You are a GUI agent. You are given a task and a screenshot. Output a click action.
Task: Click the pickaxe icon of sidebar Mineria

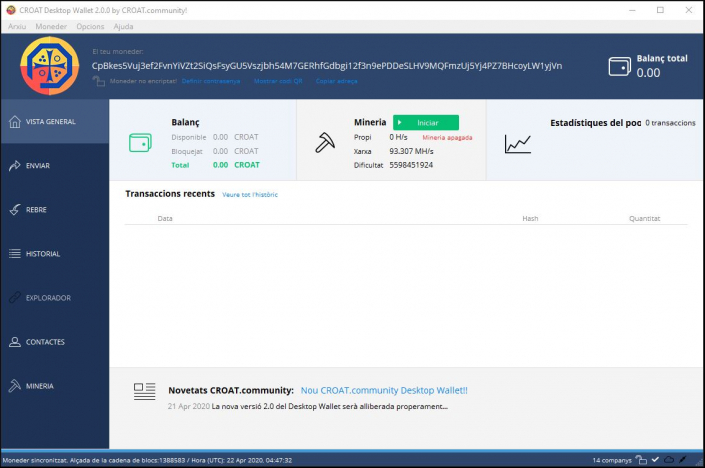[15, 386]
